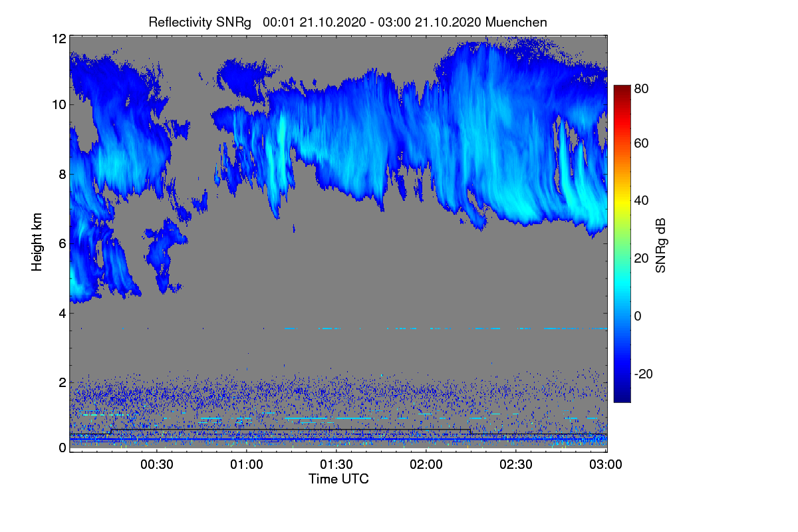Click the start date '00:01 21.10.2020' in title
Viewport: 798px width, 532px height.
pos(315,22)
